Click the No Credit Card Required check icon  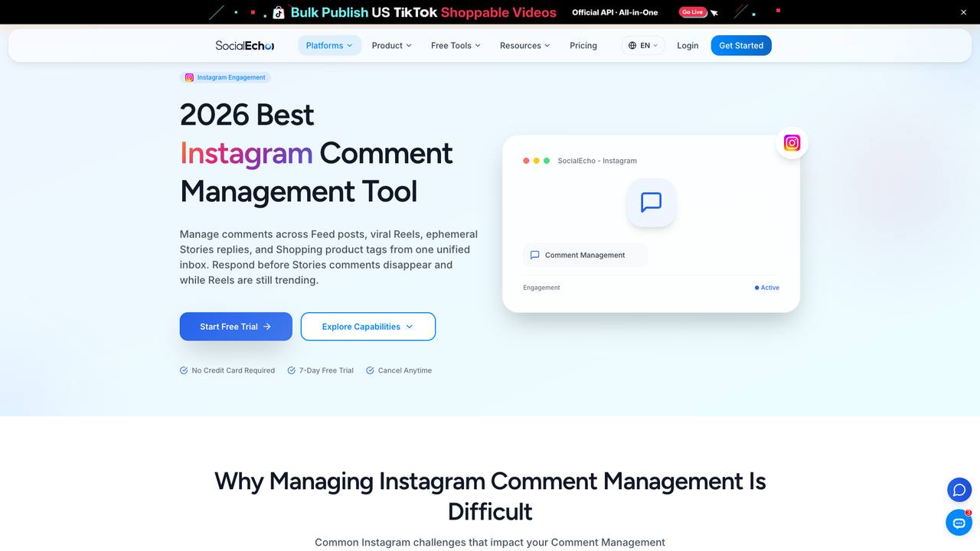(x=184, y=370)
